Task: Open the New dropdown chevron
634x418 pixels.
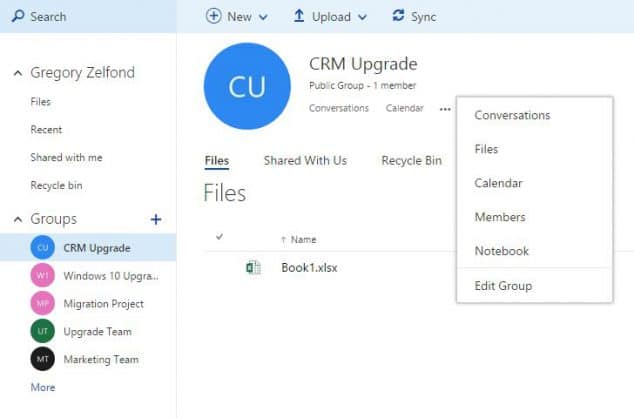Action: coord(263,17)
